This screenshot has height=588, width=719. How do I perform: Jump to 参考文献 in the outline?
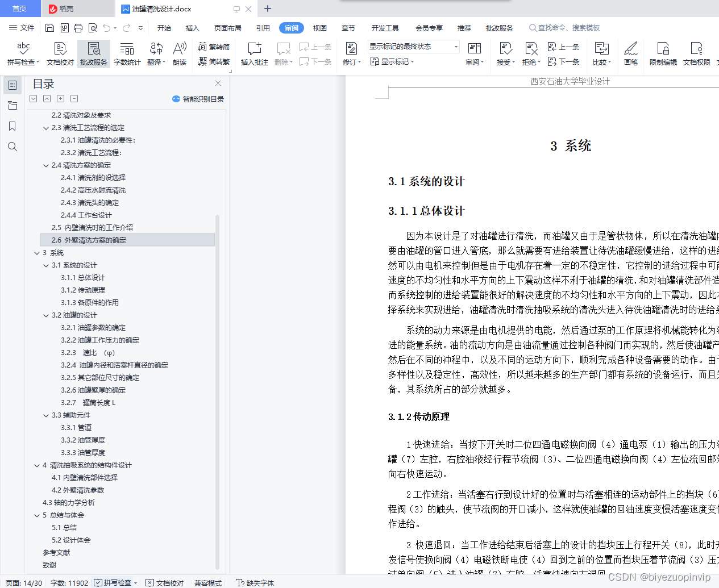tap(56, 553)
